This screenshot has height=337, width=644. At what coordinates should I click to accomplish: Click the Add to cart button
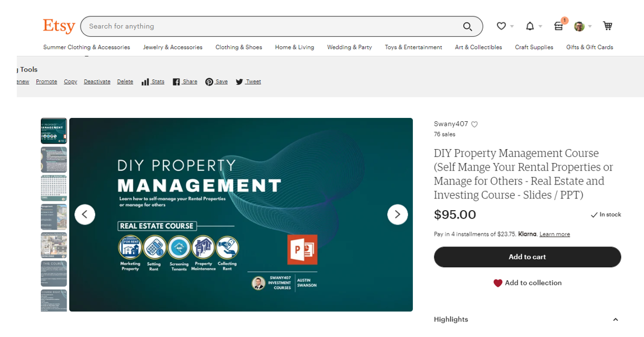(x=528, y=257)
